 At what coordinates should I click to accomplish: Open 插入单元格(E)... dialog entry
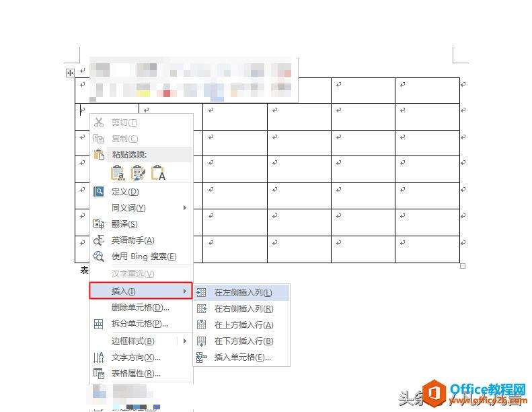241,357
